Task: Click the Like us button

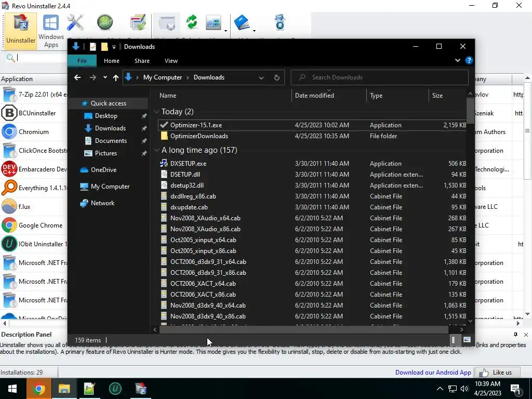Action: 498,372
